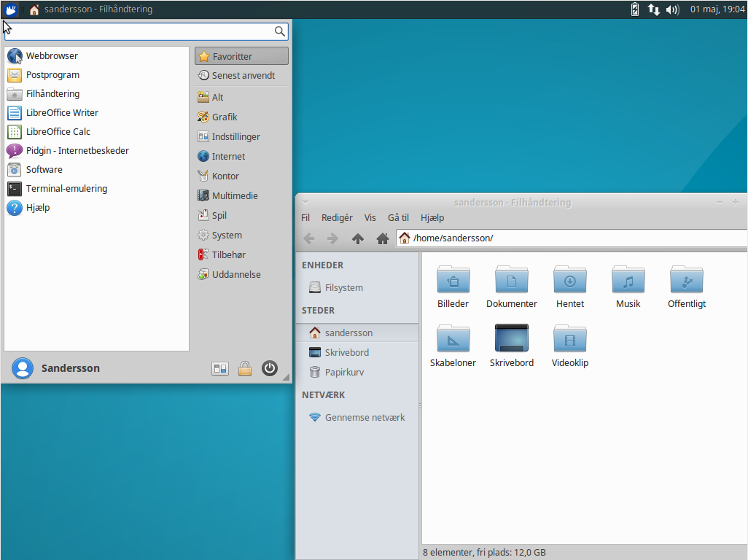The height and width of the screenshot is (560, 748).
Task: Select the Videoklip folder
Action: click(x=570, y=346)
